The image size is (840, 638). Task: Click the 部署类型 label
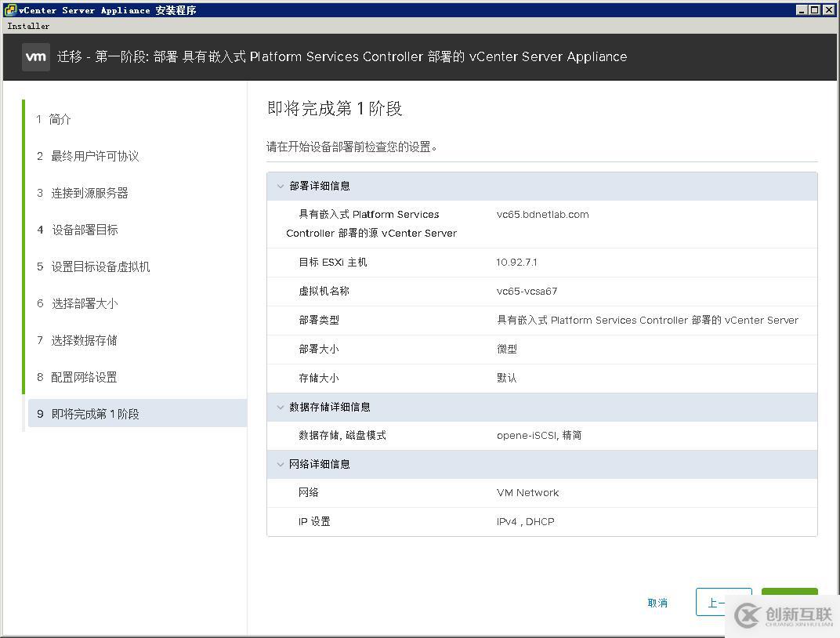tap(319, 321)
